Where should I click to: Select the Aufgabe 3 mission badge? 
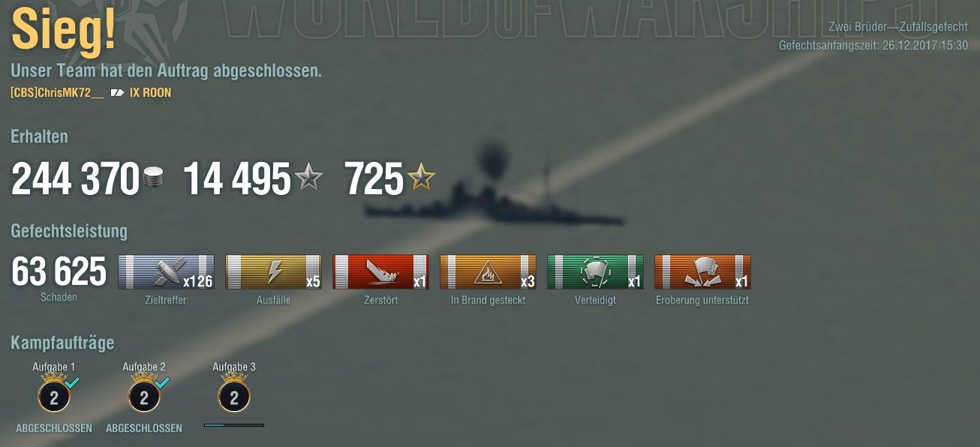234,395
